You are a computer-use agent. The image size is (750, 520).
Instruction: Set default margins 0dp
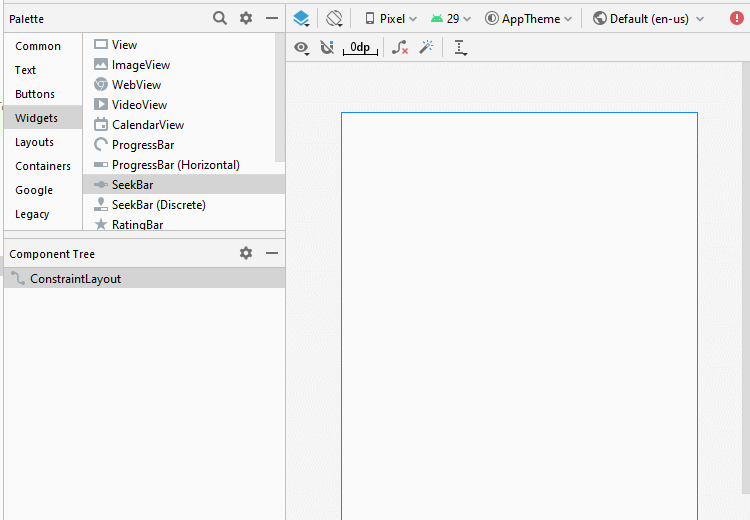360,47
